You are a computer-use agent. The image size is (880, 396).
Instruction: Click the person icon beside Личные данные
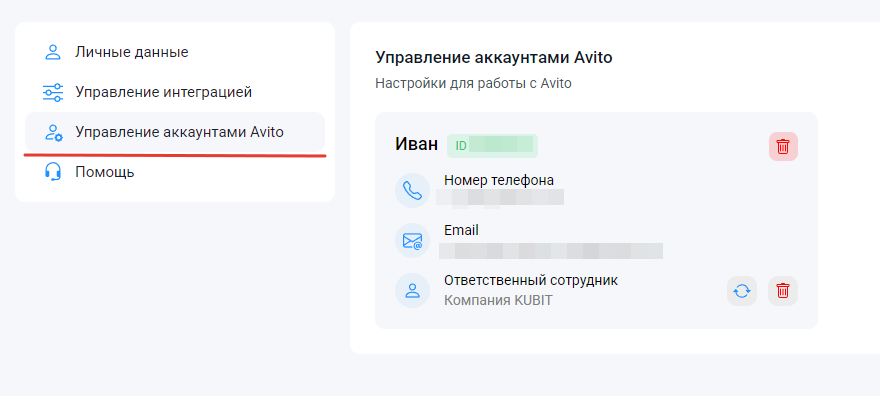click(x=53, y=52)
